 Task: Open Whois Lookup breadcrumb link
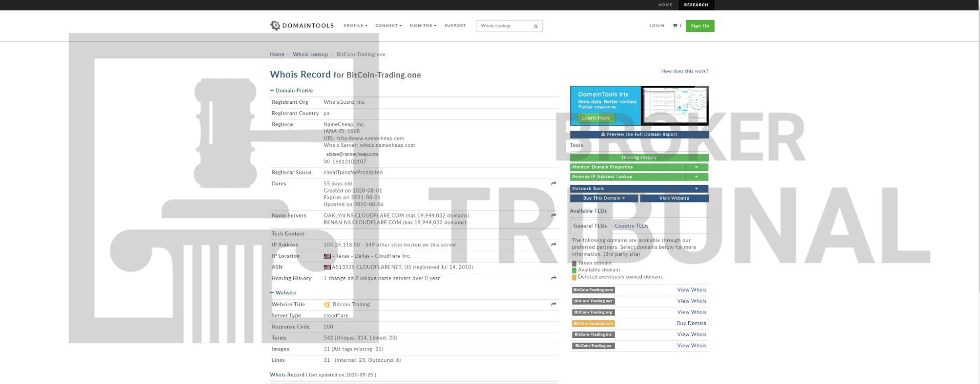[x=310, y=54]
